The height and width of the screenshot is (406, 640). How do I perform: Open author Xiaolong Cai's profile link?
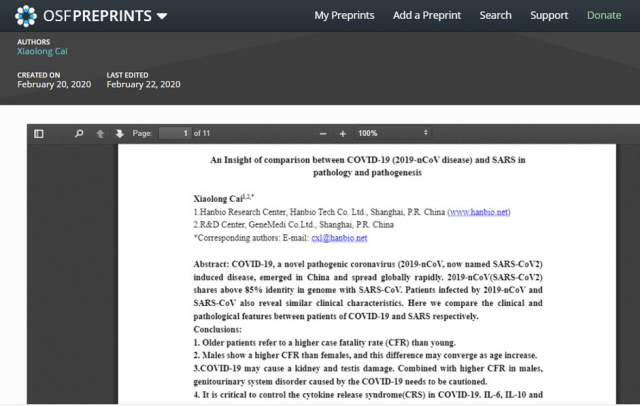[42, 51]
